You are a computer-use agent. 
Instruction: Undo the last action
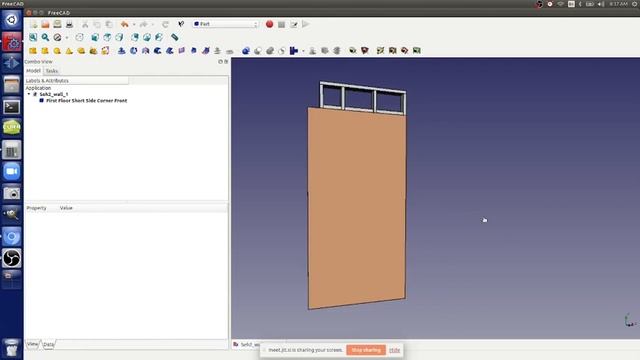pos(124,24)
